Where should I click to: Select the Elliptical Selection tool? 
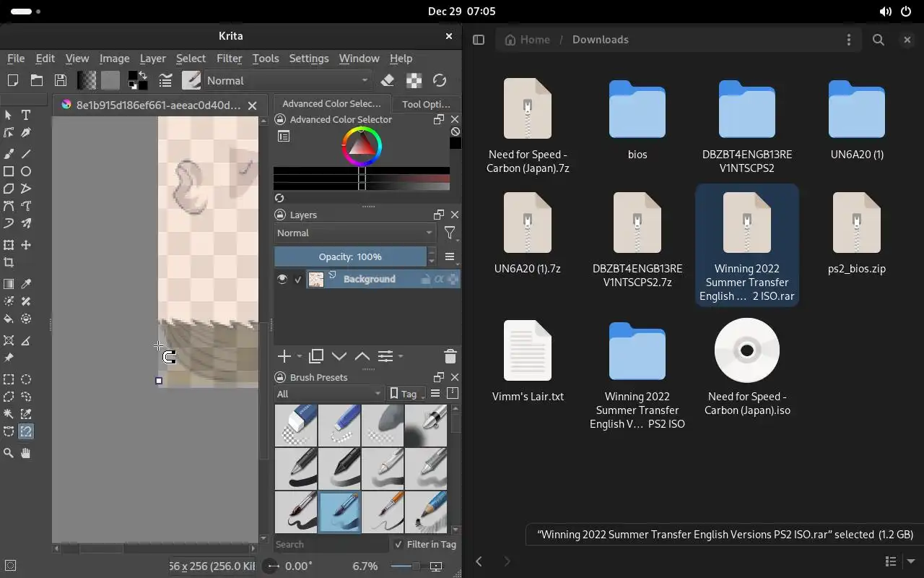tap(26, 379)
